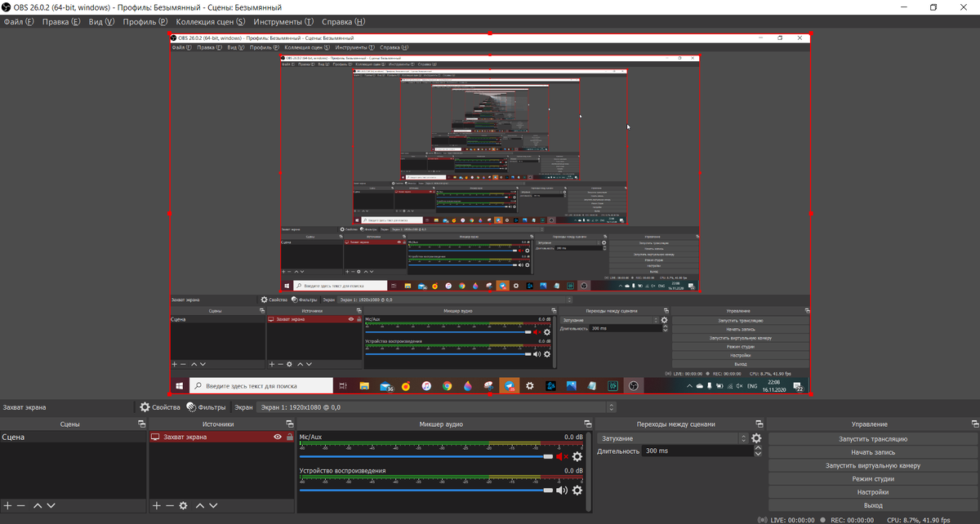The image size is (980, 524).
Task: Click the Начать запись button
Action: tap(873, 451)
